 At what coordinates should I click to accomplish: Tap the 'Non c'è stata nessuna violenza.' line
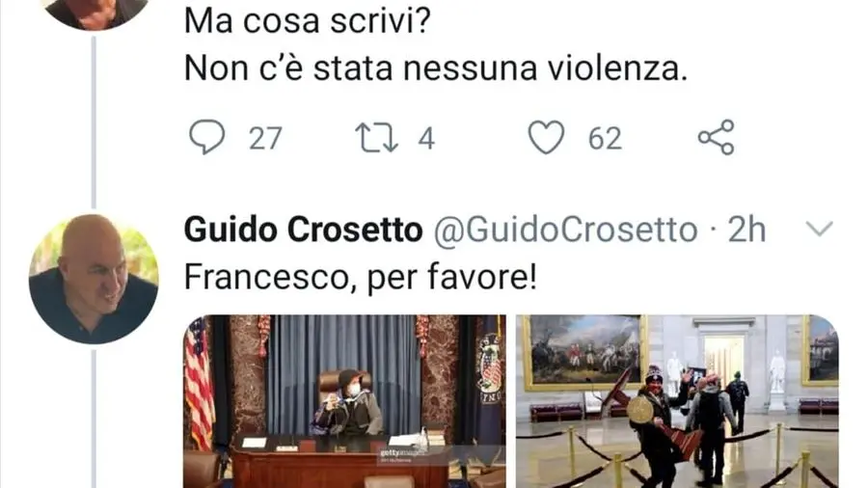[x=436, y=69]
